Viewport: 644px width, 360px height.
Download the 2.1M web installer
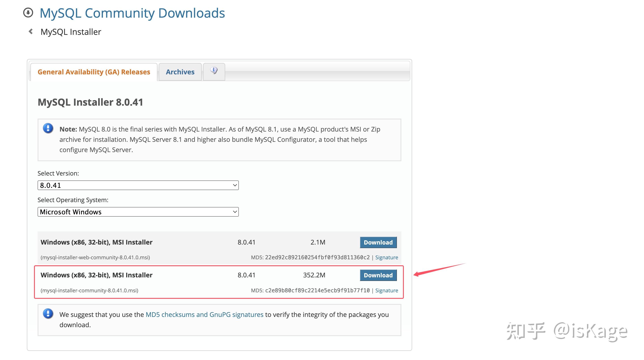click(x=378, y=242)
